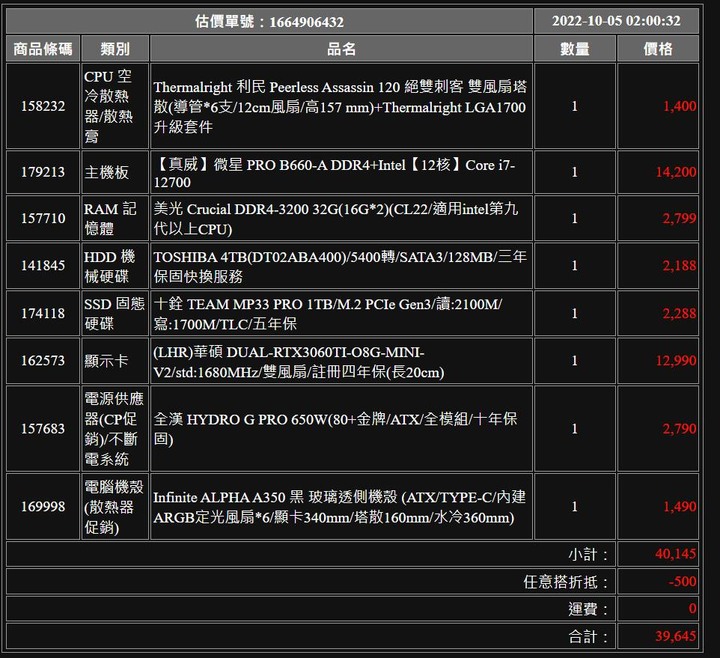
Task: Click the SSD 固態硬碟 category cell
Action: 115,313
